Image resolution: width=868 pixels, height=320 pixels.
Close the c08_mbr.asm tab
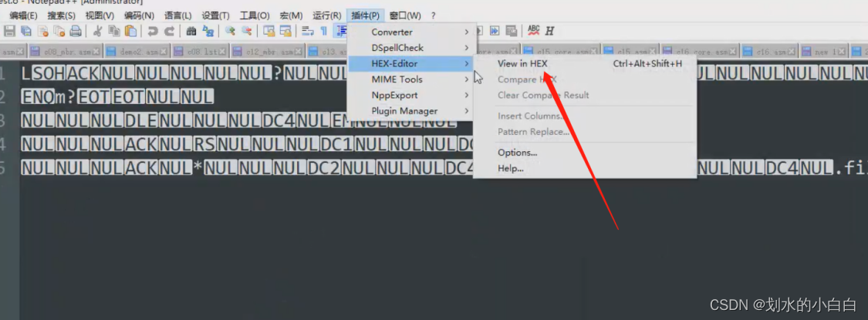pyautogui.click(x=96, y=52)
